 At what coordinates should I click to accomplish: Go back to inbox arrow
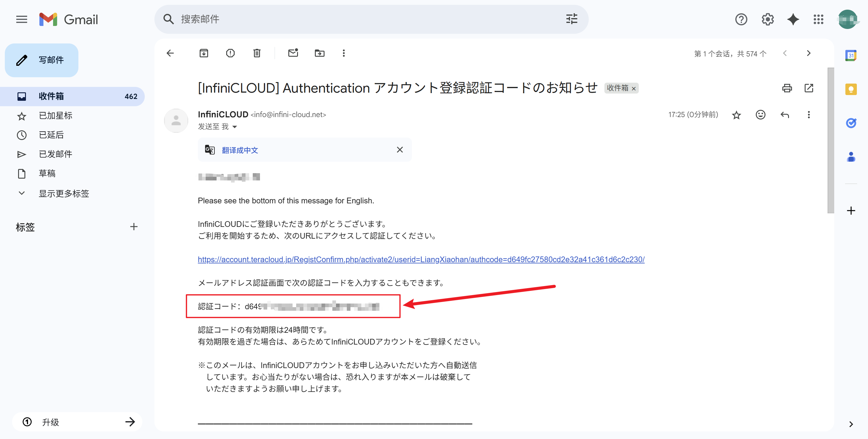[x=170, y=53]
